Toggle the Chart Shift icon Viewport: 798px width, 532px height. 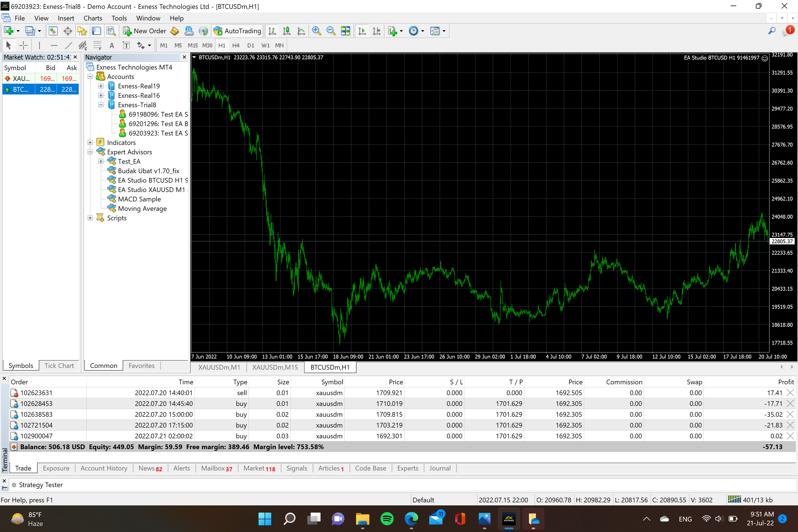[x=377, y=31]
